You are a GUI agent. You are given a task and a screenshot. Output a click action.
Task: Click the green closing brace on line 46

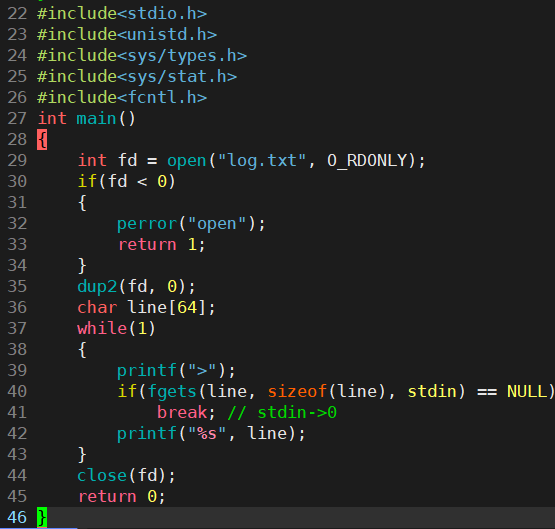tap(42, 517)
